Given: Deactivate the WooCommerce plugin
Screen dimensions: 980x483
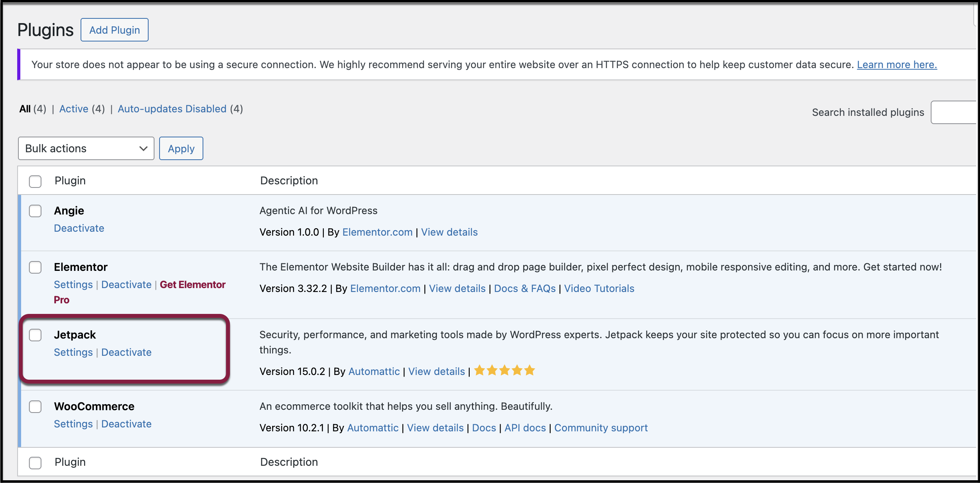Looking at the screenshot, I should tap(126, 424).
